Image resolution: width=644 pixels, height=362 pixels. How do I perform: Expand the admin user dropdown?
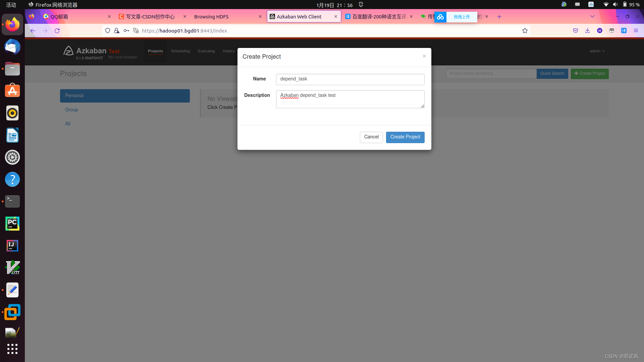597,51
